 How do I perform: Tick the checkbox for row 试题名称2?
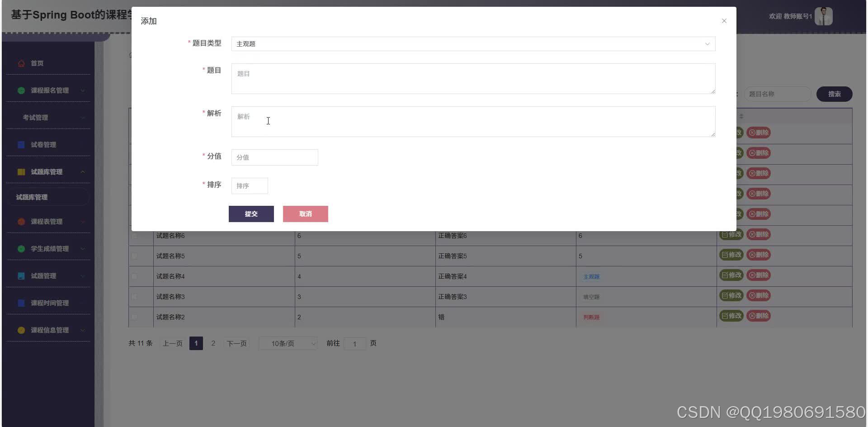134,317
